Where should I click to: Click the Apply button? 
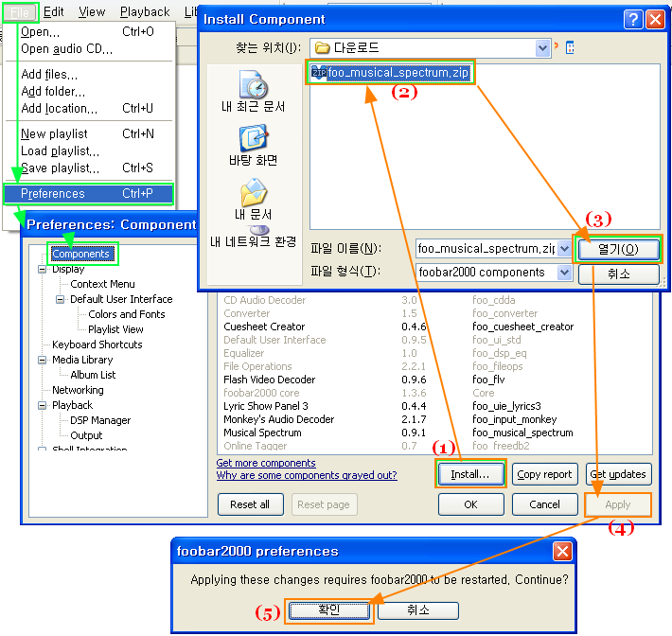click(x=618, y=504)
